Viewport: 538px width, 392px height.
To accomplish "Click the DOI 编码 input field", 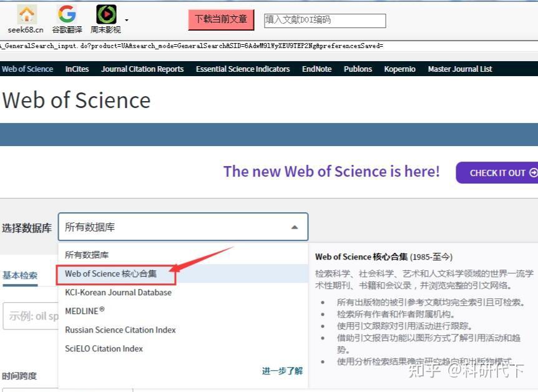I will pyautogui.click(x=325, y=20).
